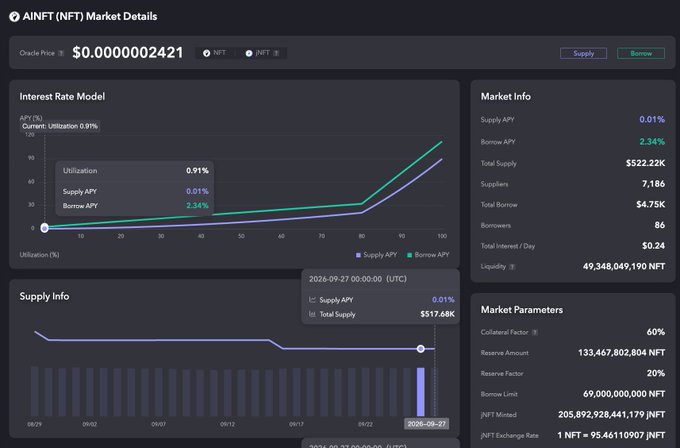Click the Interest Rate Model heading

click(x=62, y=97)
